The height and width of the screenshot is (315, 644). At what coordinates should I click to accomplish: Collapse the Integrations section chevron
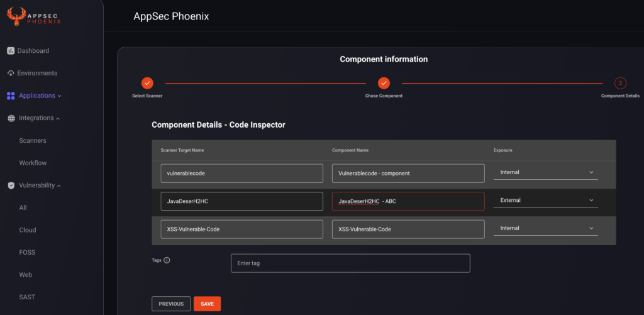pos(58,119)
